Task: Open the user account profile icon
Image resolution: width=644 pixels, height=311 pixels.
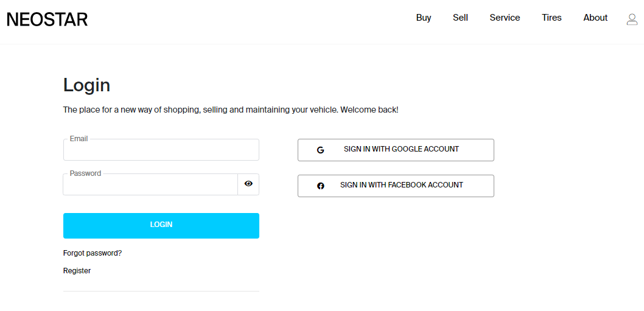Action: click(x=632, y=19)
